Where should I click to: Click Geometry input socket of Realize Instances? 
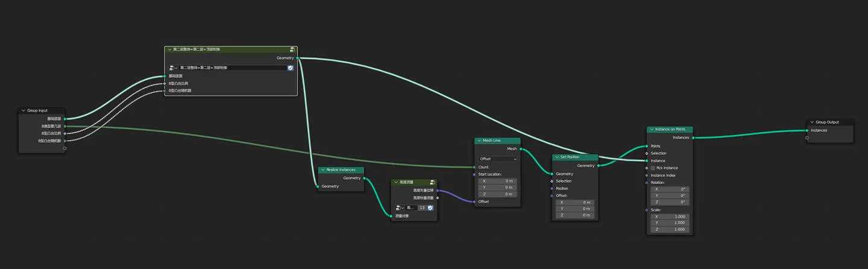pyautogui.click(x=318, y=186)
